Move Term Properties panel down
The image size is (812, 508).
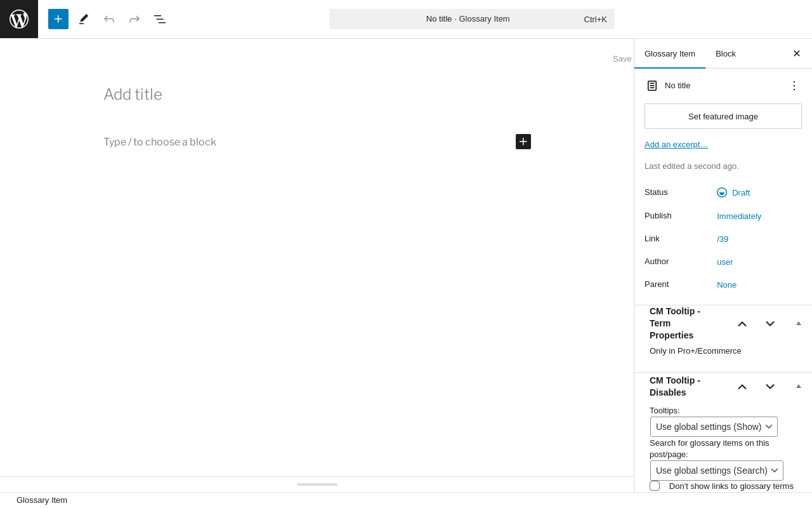tap(770, 323)
